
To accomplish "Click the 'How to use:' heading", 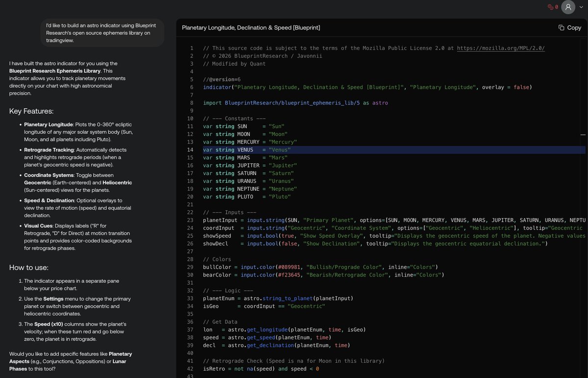I will point(29,267).
